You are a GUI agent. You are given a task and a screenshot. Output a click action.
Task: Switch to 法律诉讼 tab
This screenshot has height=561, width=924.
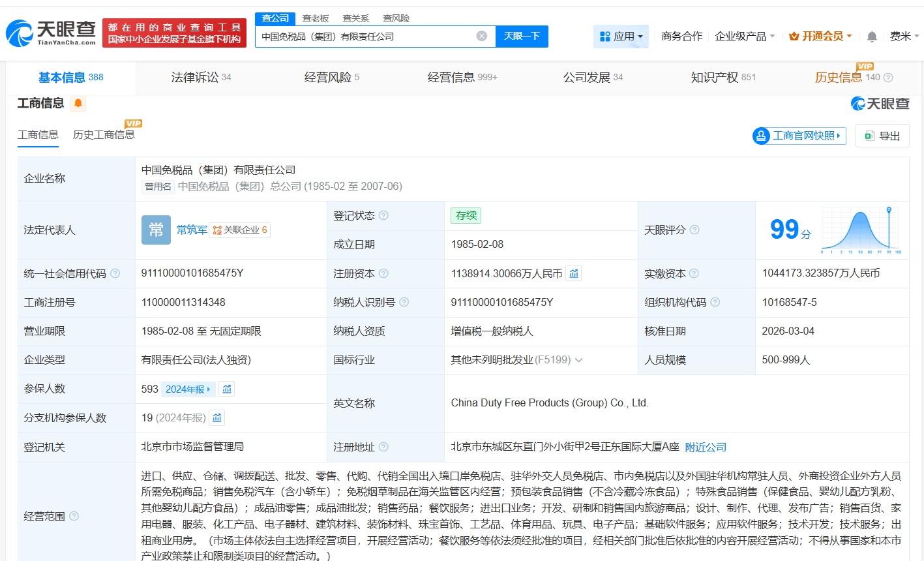(201, 78)
